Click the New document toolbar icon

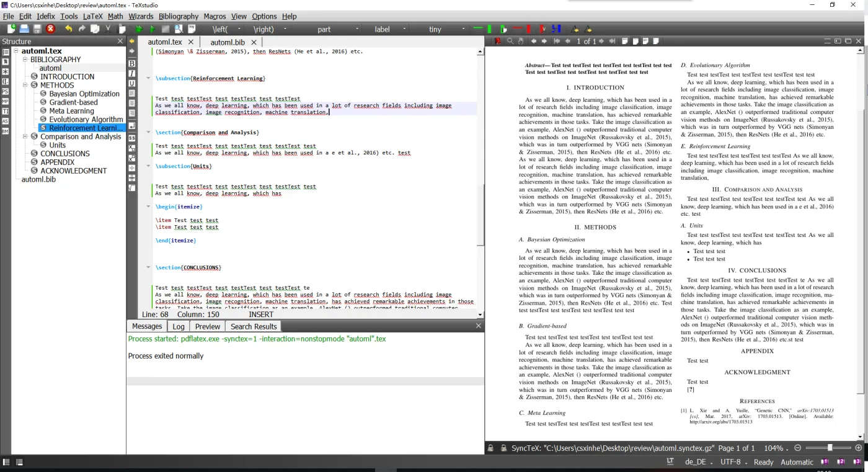(x=11, y=29)
